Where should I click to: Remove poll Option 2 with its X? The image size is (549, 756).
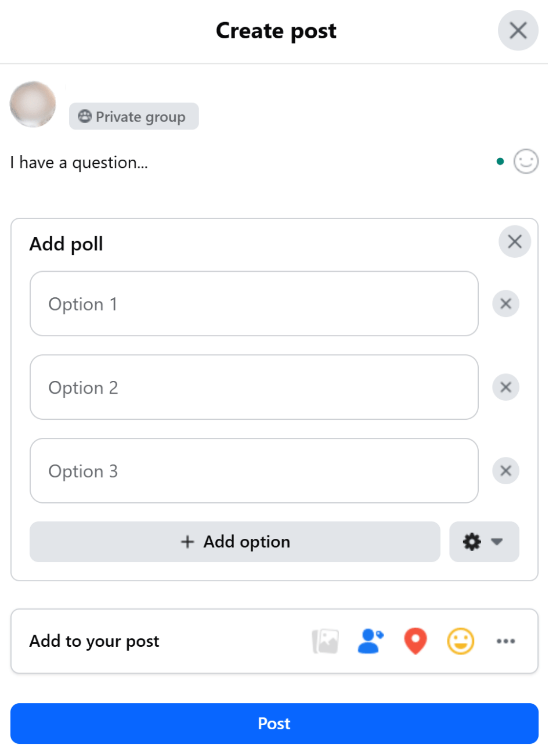[505, 387]
